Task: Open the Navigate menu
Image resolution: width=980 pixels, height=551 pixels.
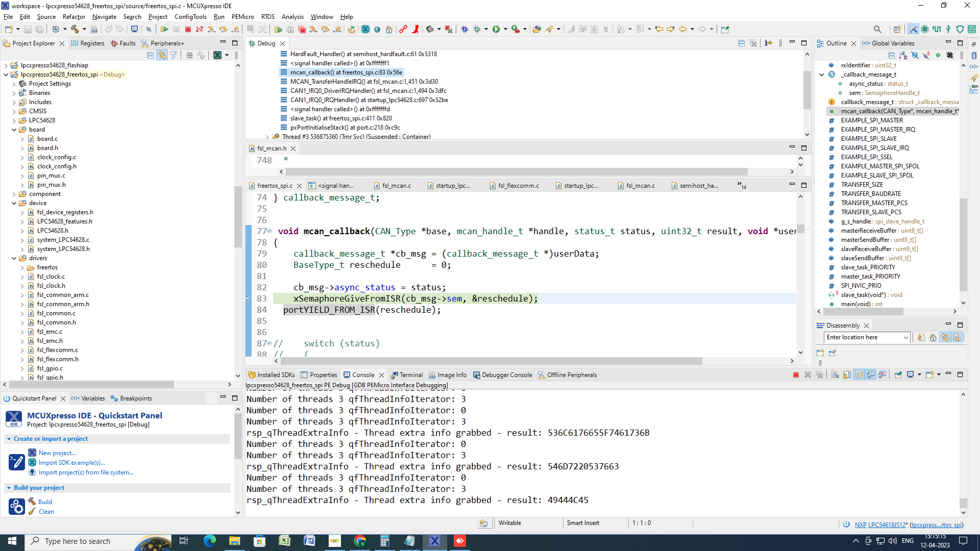Action: point(104,17)
